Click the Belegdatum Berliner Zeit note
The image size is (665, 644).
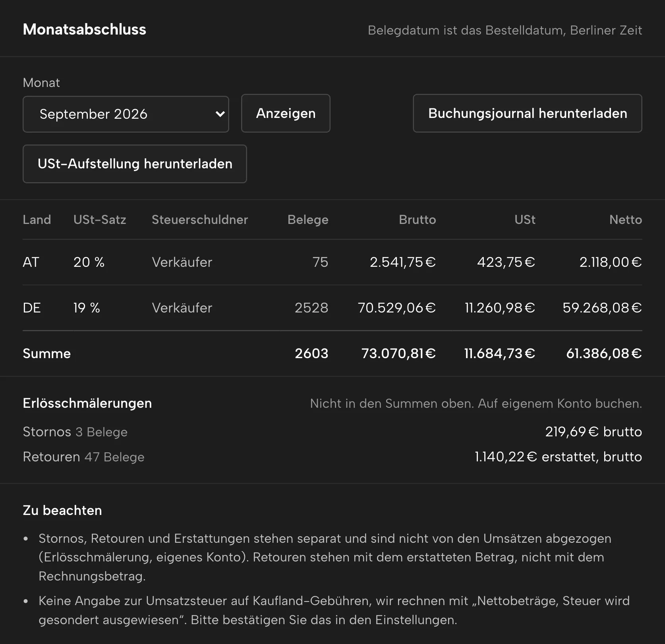pos(505,30)
